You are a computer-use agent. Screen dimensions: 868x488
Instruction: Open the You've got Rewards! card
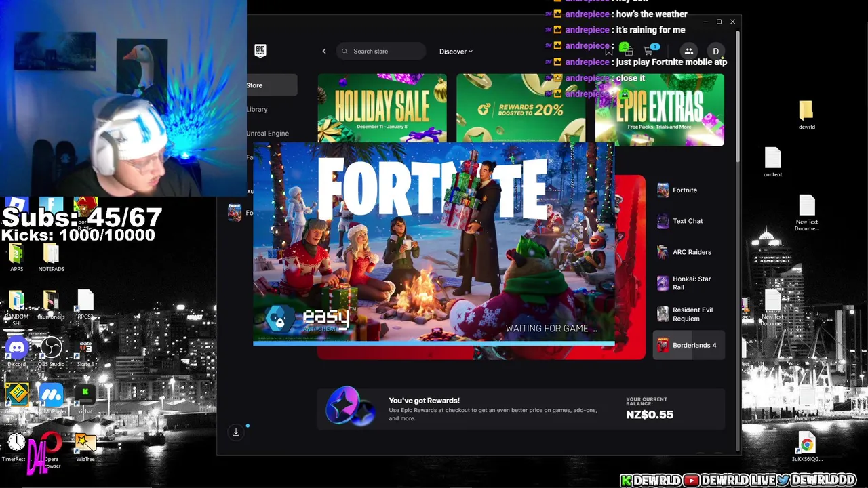(521, 409)
